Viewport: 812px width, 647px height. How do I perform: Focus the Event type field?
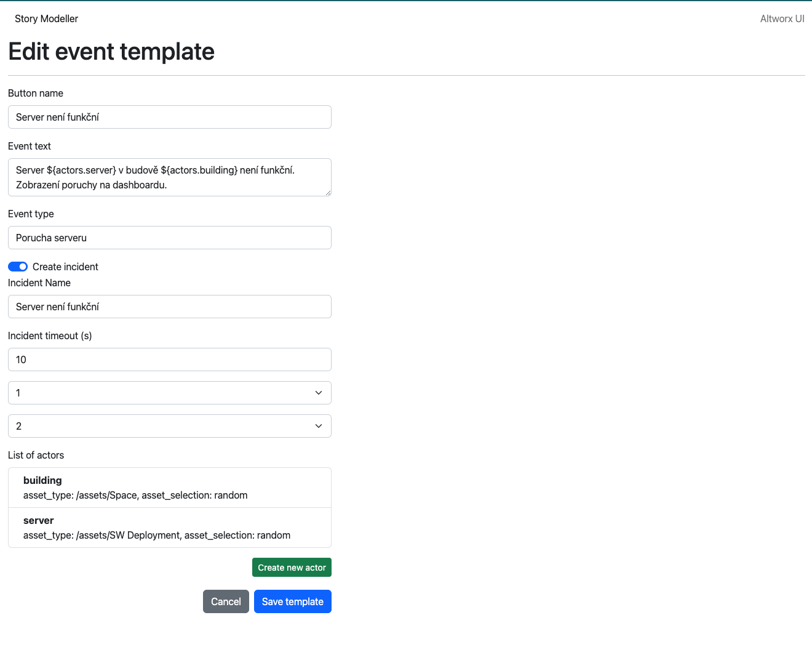(x=169, y=238)
